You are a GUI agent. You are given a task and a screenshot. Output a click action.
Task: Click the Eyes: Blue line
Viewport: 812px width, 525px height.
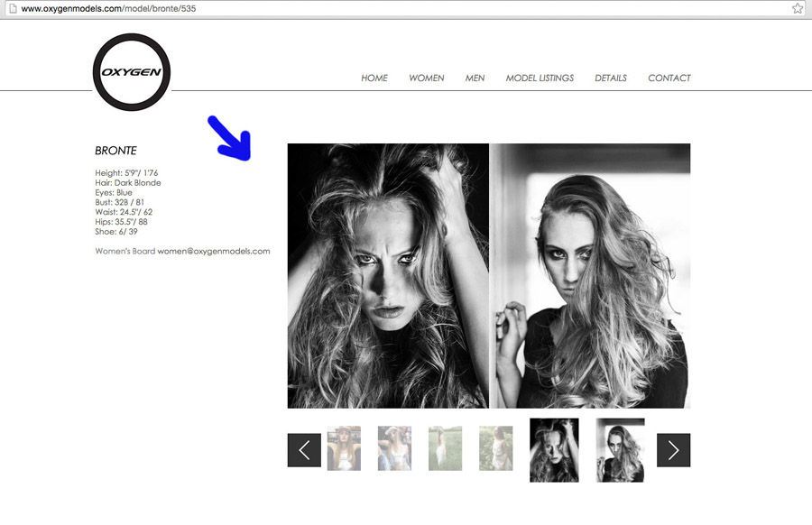(114, 193)
